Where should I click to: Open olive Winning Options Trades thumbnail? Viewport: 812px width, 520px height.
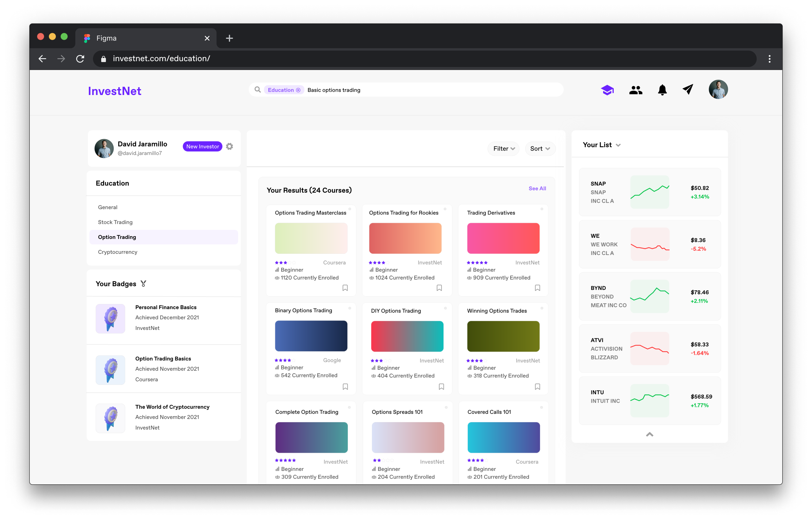point(503,336)
